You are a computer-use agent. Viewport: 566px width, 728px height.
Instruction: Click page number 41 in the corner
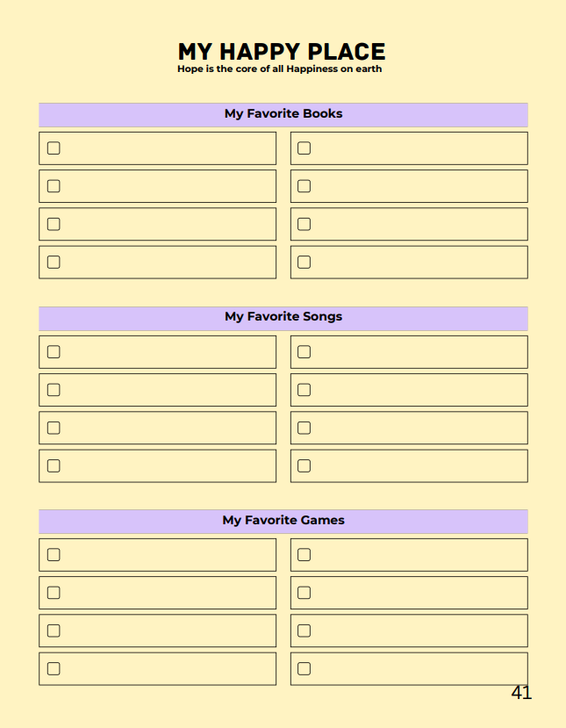521,693
